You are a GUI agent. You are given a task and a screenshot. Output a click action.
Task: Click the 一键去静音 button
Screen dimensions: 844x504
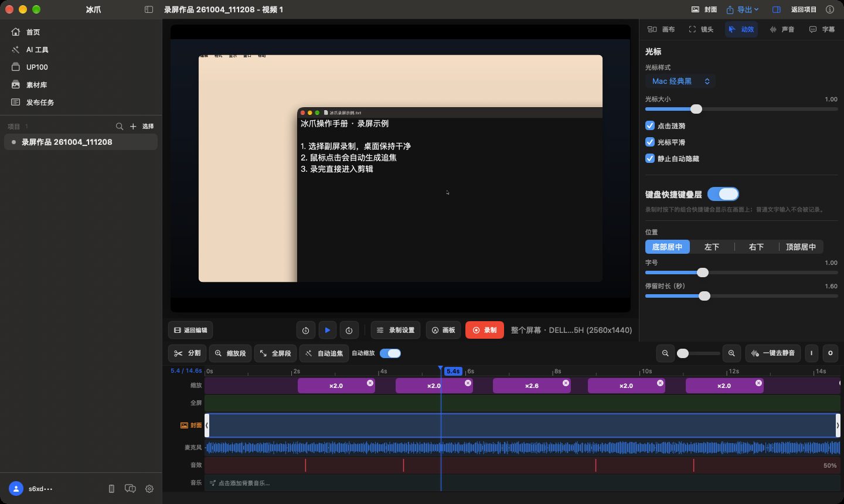(773, 353)
